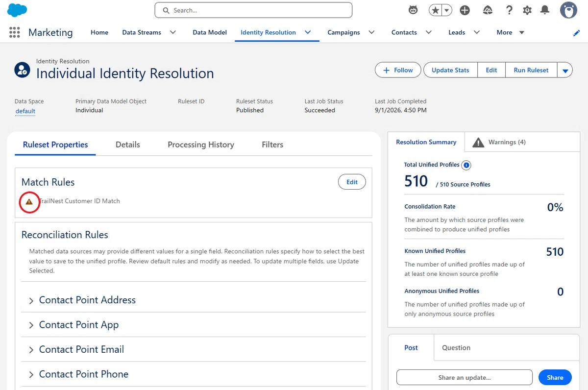Click the warning icon beside TrailNest Customer ID Match

click(x=29, y=201)
